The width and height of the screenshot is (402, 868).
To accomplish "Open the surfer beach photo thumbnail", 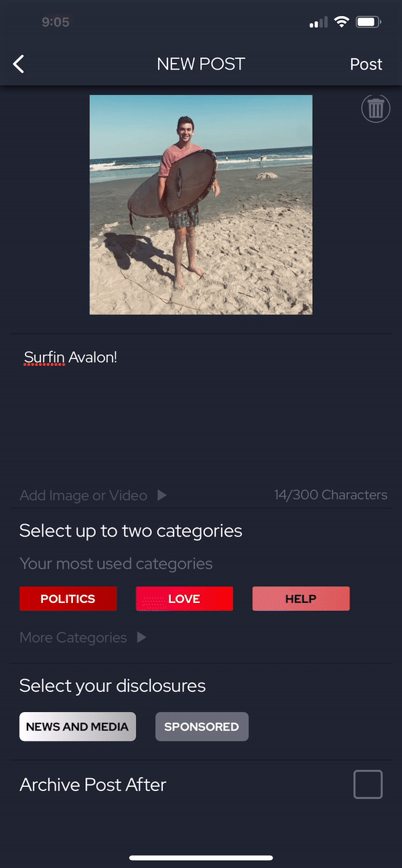I will [x=201, y=205].
